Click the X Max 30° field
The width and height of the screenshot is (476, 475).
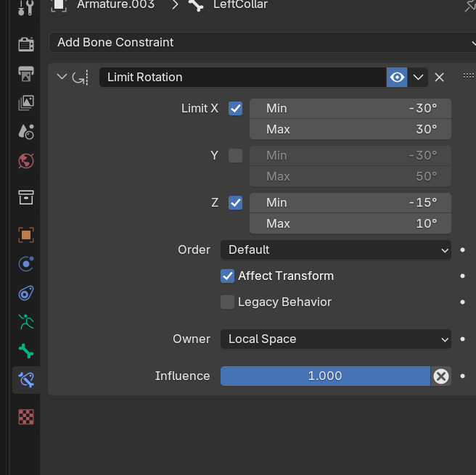click(350, 129)
